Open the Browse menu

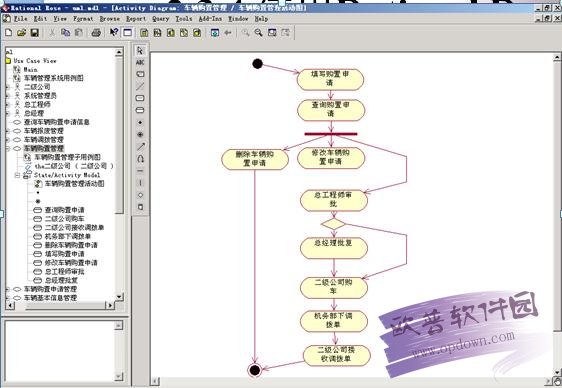110,19
